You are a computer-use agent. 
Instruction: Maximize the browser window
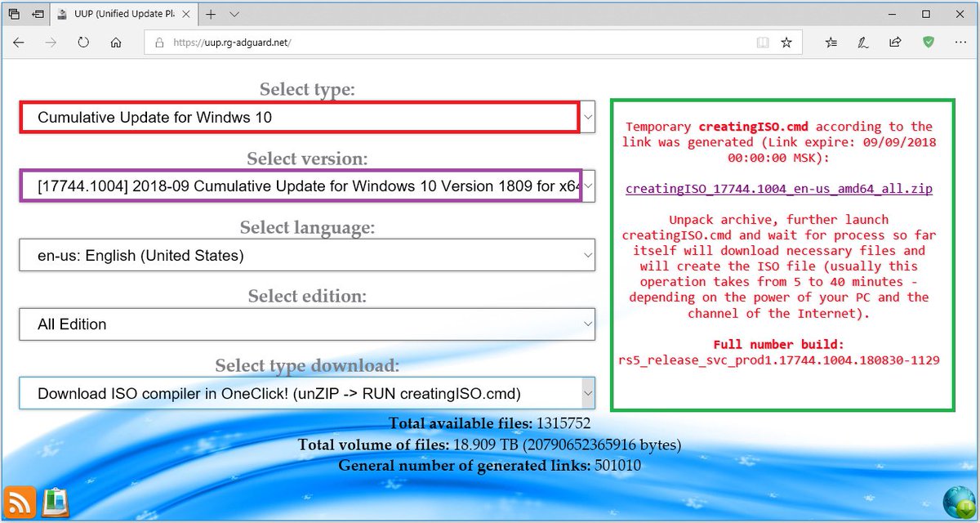click(x=926, y=14)
